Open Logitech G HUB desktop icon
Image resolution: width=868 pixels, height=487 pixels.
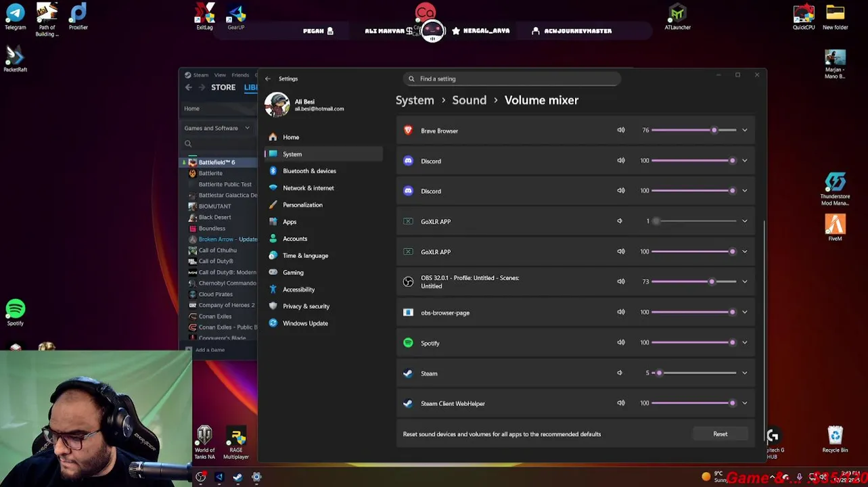(773, 443)
